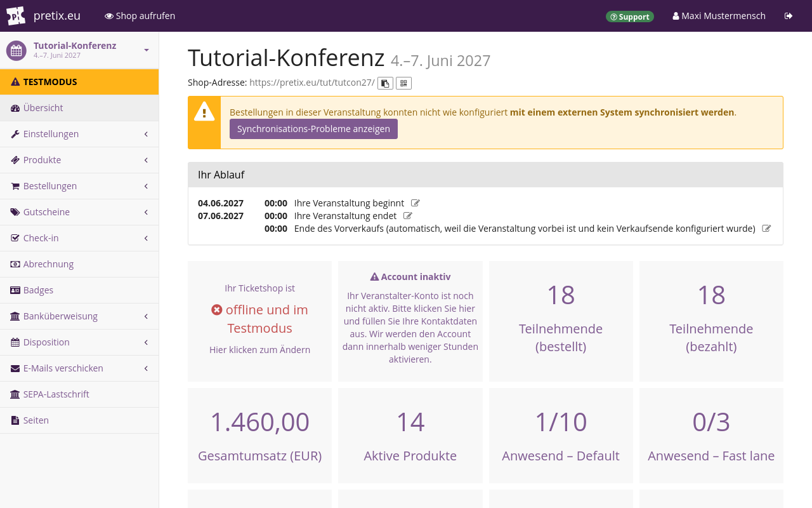Click the date '04.06.2027'

221,203
